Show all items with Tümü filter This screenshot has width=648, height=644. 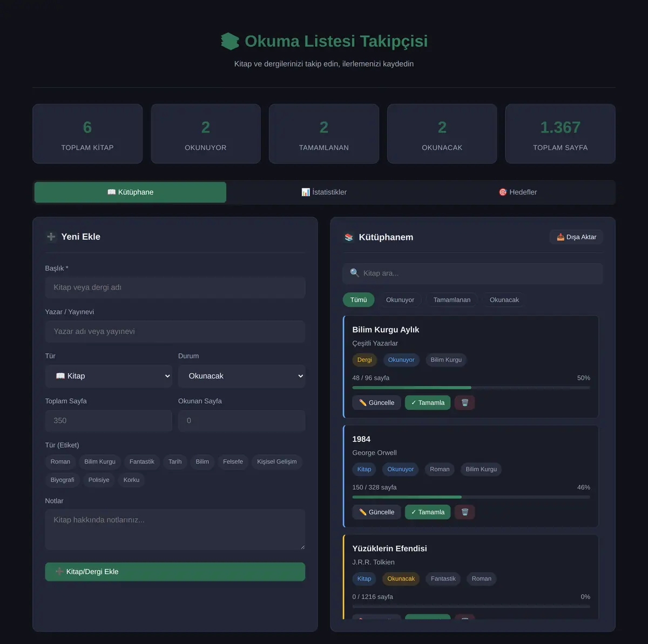pos(359,300)
